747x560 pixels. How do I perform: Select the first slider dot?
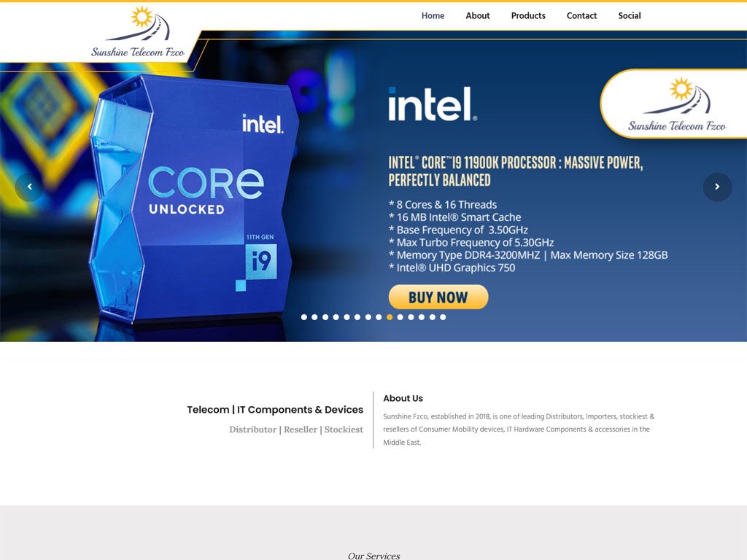[x=304, y=317]
